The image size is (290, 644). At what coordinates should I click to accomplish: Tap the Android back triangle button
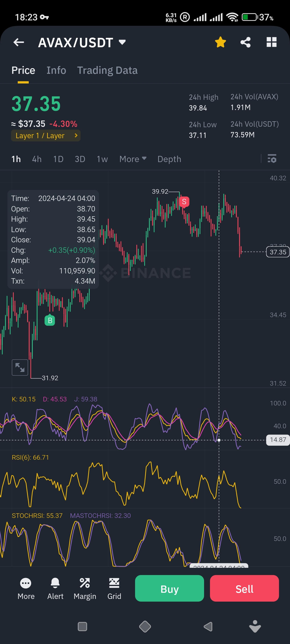point(208,627)
